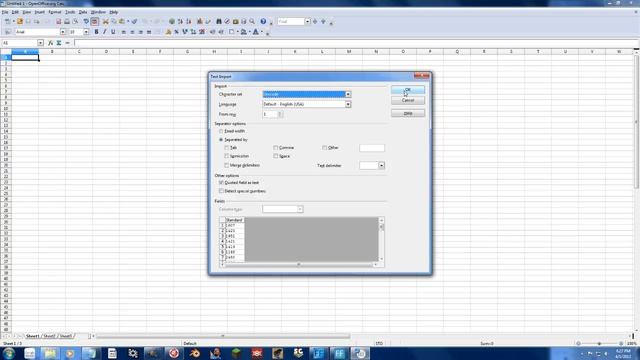Open the Tools menu
The width and height of the screenshot is (640, 360).
click(70, 12)
